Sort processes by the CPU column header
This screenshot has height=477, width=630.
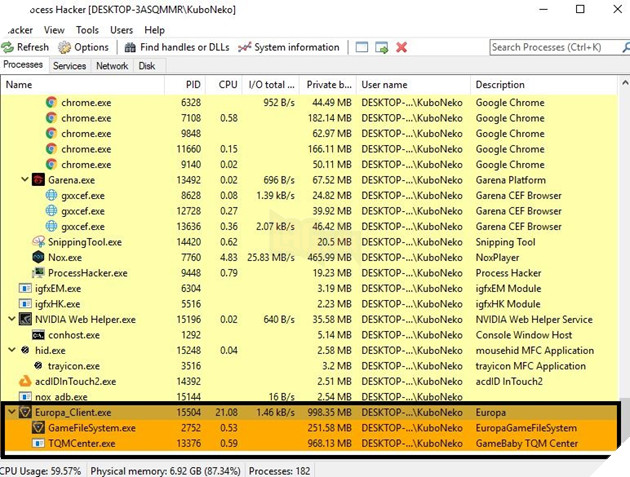click(x=228, y=85)
